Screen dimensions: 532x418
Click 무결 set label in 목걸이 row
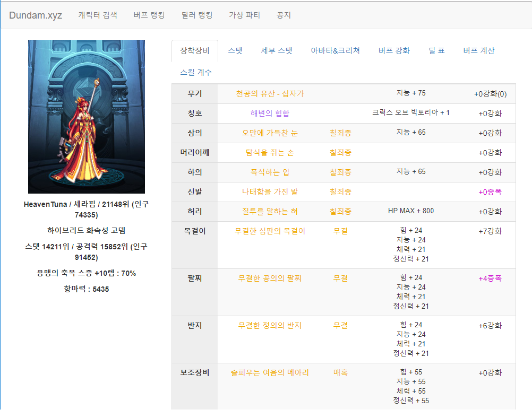[x=341, y=231]
